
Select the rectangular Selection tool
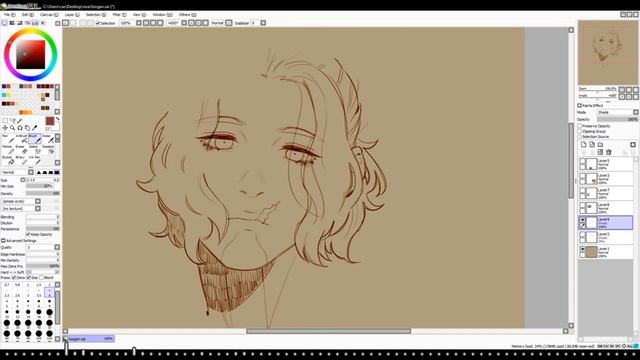click(5, 121)
